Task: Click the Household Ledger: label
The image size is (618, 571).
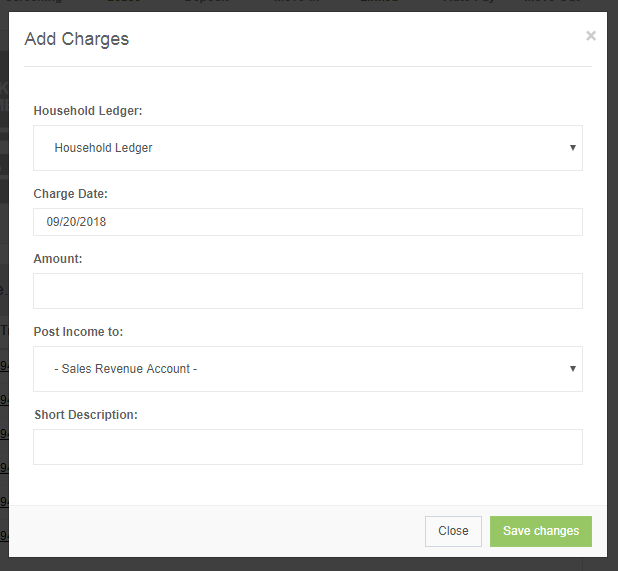Action: pos(88,111)
